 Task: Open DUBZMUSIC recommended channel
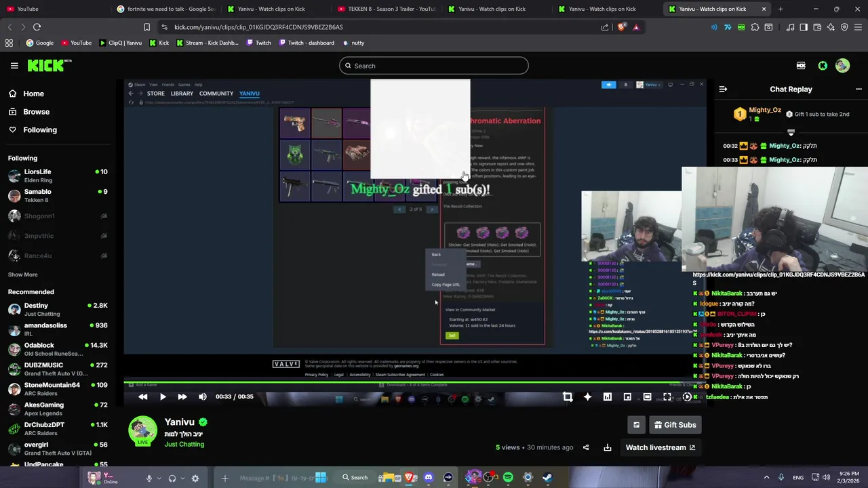coord(58,369)
